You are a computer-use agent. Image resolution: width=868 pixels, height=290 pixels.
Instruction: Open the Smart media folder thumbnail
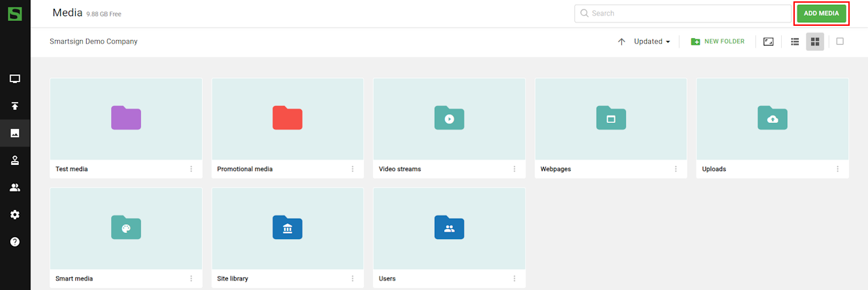[126, 229]
